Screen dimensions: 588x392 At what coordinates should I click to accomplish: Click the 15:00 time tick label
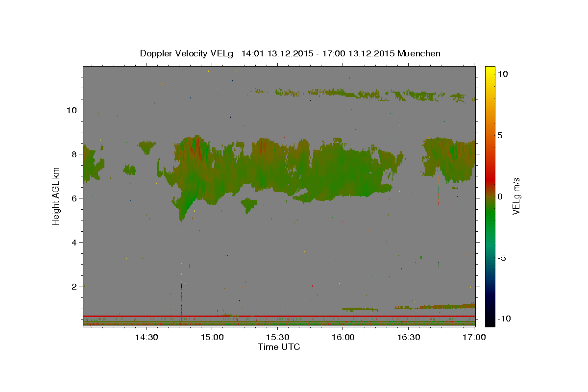click(x=212, y=337)
